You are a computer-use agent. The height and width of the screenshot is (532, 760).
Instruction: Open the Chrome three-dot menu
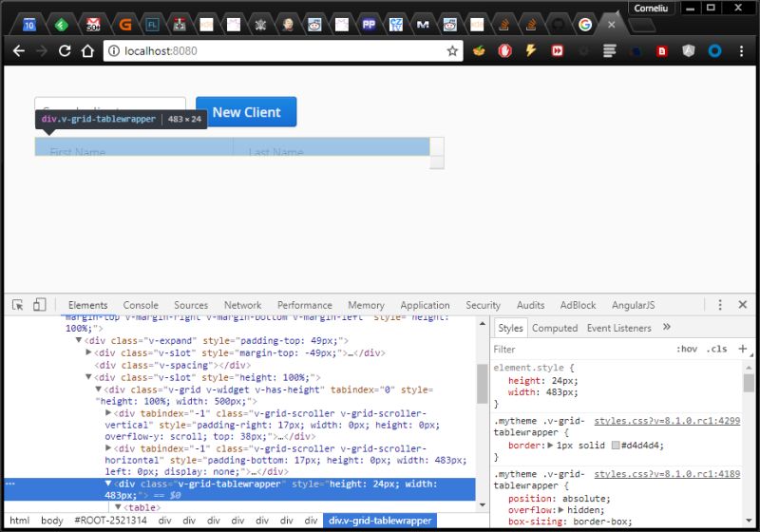[x=741, y=51]
